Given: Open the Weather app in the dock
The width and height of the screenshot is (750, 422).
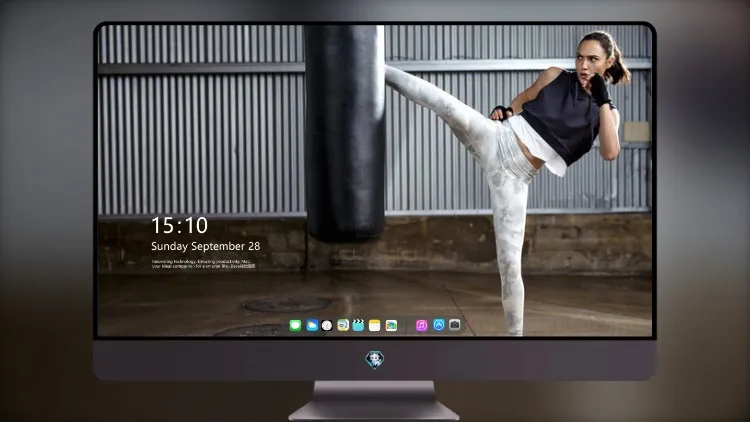Looking at the screenshot, I should (312, 326).
